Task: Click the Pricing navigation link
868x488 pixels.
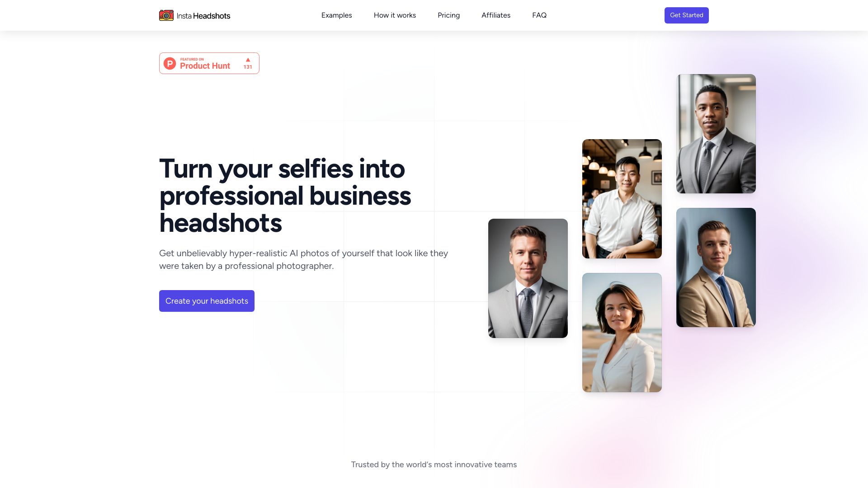Action: point(448,15)
